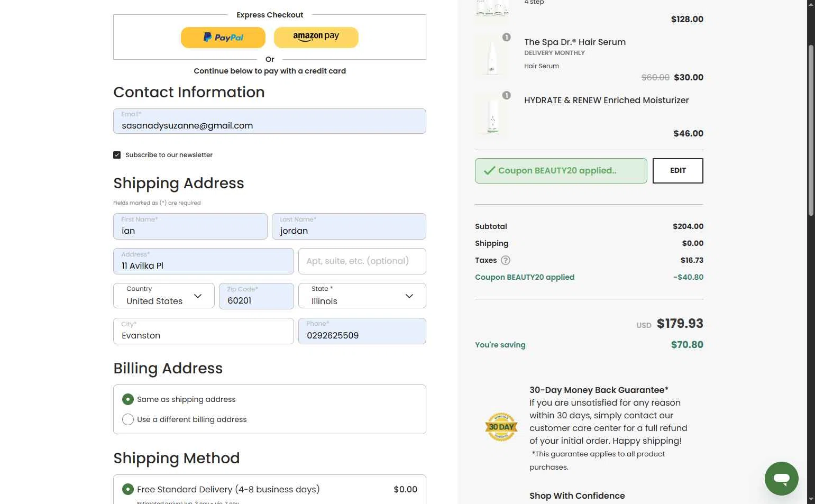
Task: Click the $128.00 price of the 4 step item
Action: [x=687, y=20]
